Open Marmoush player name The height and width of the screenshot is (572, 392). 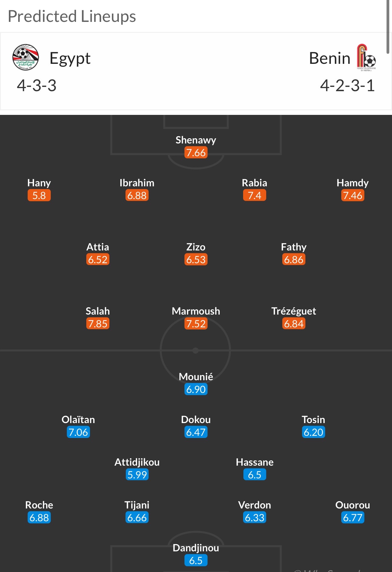coord(196,311)
